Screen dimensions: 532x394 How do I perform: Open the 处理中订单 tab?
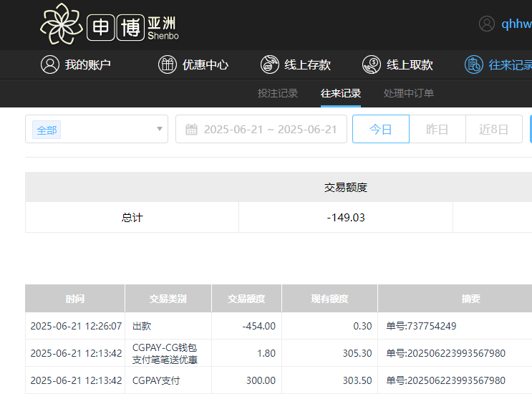click(409, 93)
